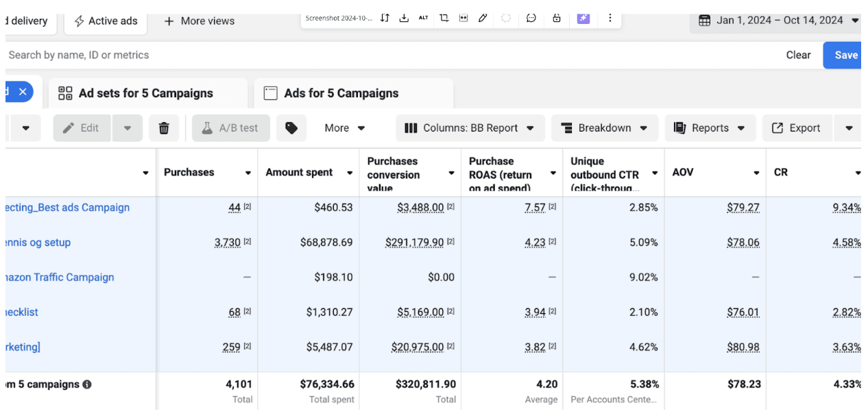Open the three-dot overflow menu
868x418 pixels.
pos(610,19)
